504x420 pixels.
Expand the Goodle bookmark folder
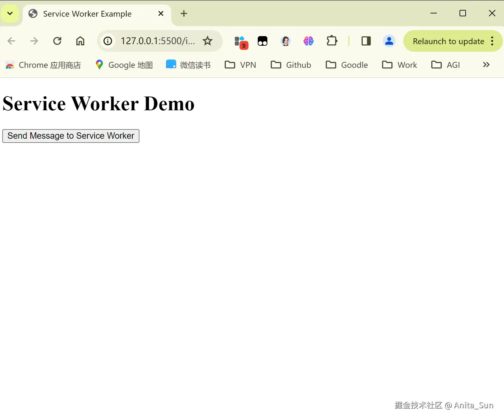pyautogui.click(x=347, y=65)
